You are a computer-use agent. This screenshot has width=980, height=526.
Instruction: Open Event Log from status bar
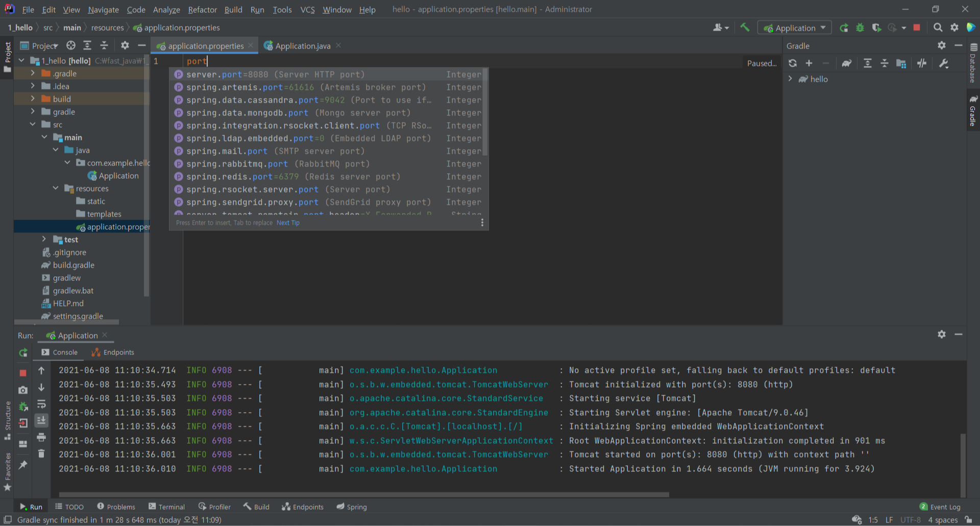pyautogui.click(x=940, y=507)
